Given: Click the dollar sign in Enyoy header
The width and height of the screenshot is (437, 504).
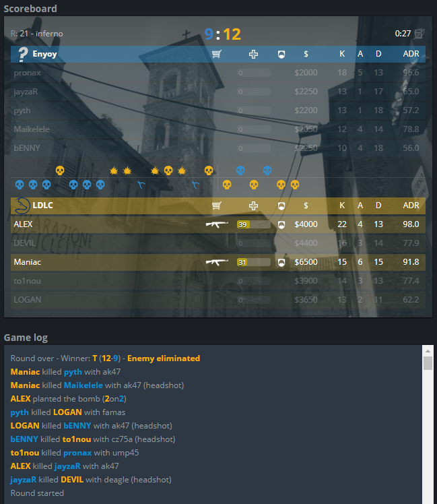Looking at the screenshot, I should 306,54.
